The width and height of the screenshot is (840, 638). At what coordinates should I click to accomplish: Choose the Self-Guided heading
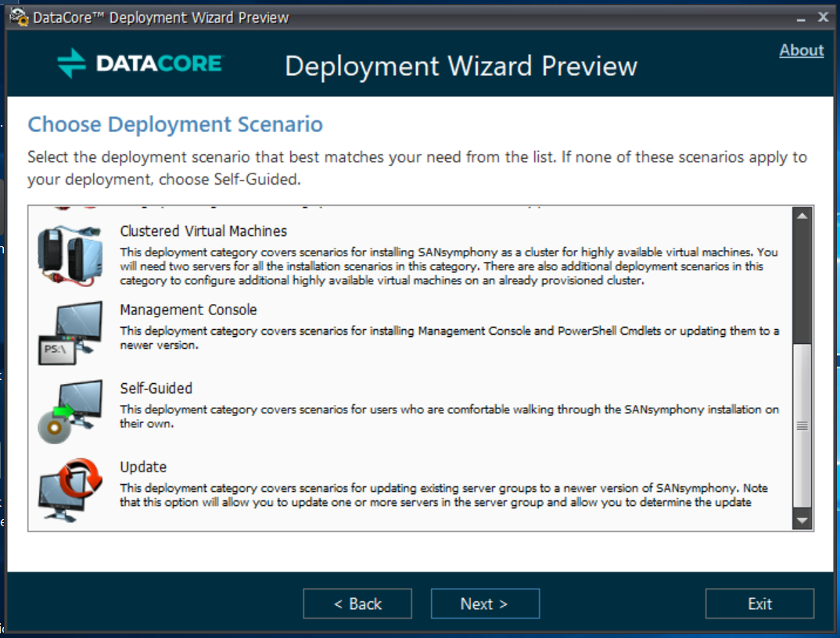[156, 389]
